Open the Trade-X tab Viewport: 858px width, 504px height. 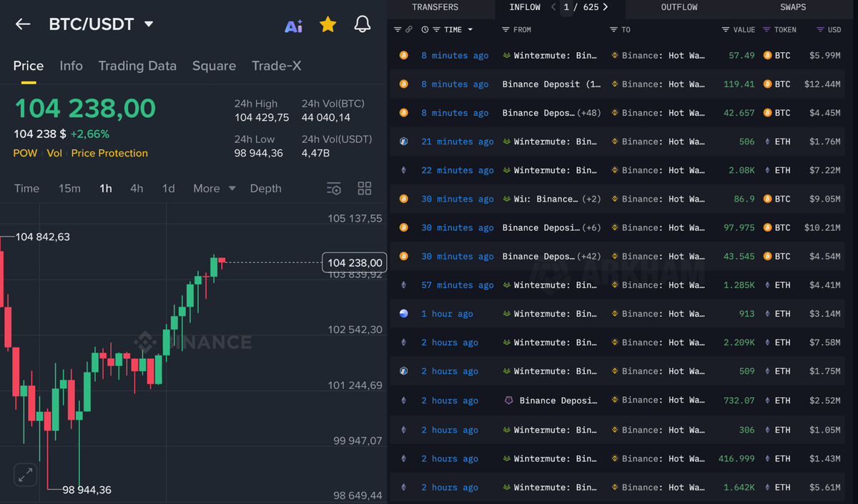tap(276, 66)
